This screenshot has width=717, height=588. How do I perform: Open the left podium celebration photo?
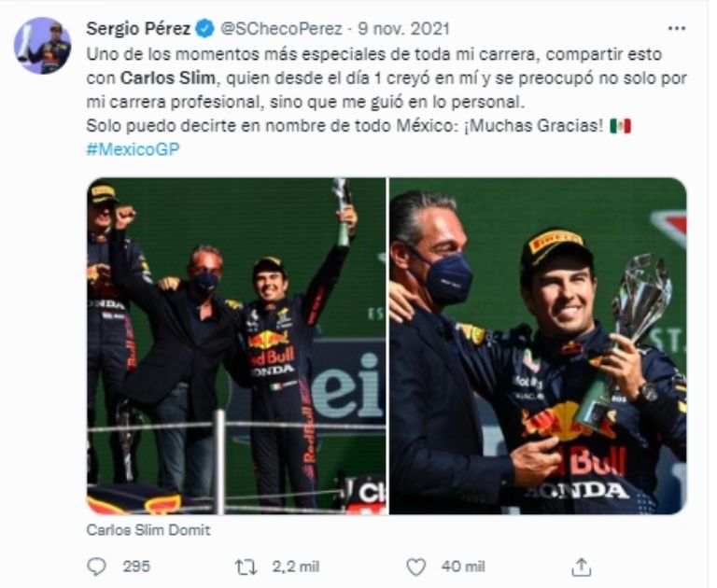(235, 345)
